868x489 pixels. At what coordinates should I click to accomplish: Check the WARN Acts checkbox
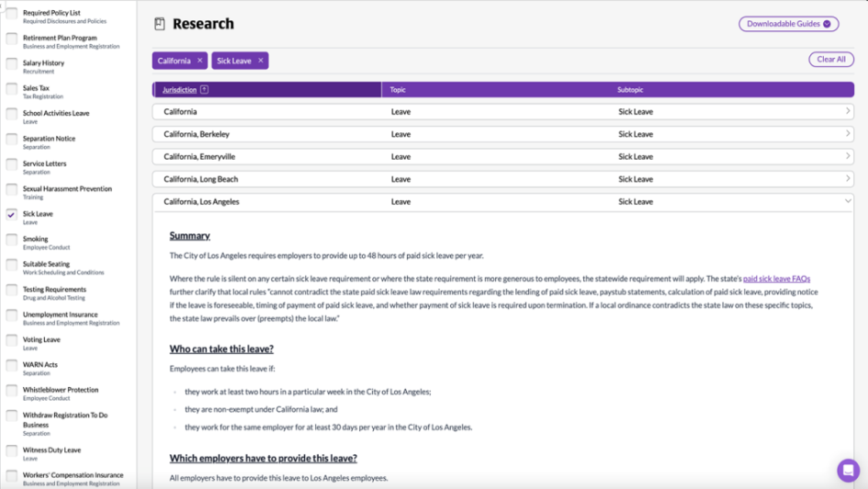(12, 366)
